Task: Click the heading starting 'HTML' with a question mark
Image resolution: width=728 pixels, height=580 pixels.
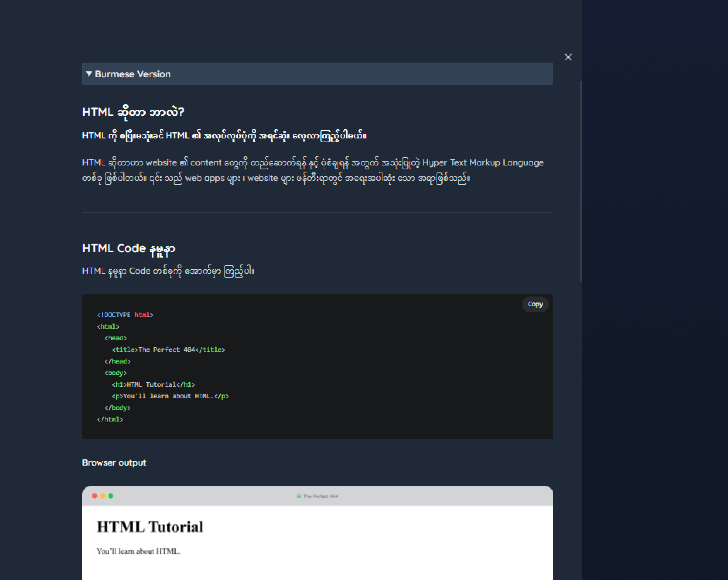Action: click(x=133, y=112)
